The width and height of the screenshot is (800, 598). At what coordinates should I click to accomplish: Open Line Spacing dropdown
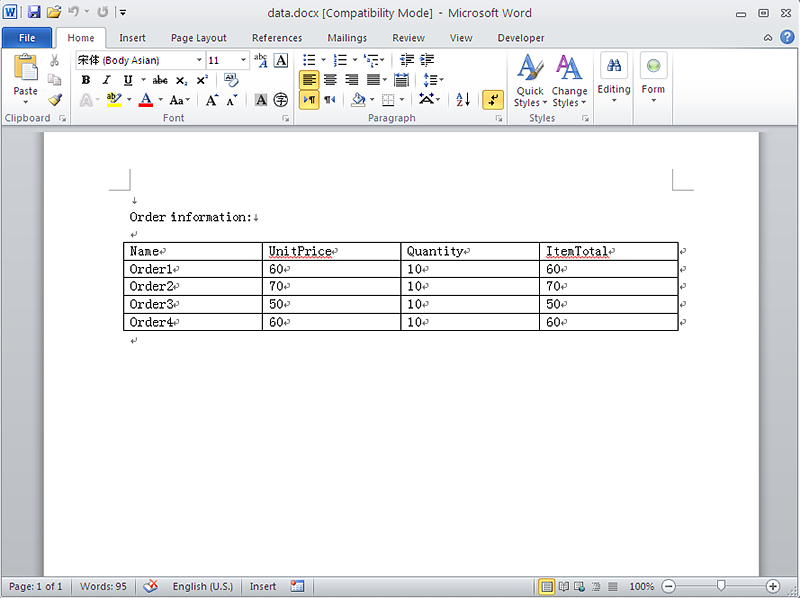click(433, 80)
